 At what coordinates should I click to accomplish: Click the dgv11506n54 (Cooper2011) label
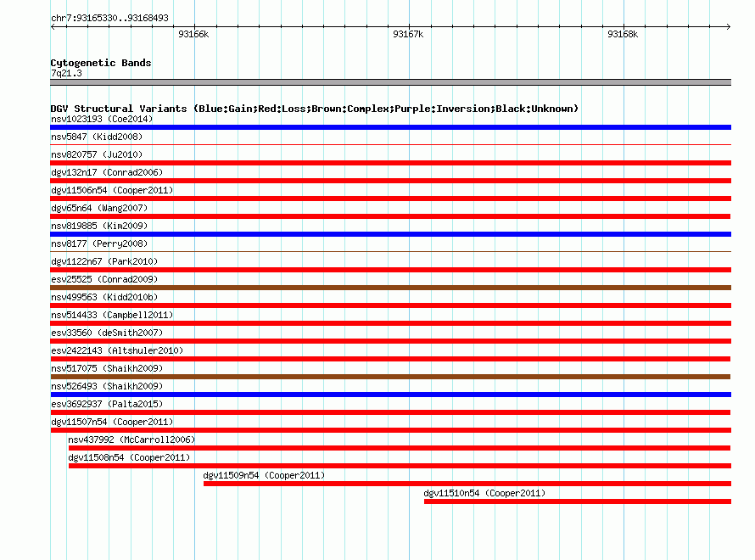point(112,190)
